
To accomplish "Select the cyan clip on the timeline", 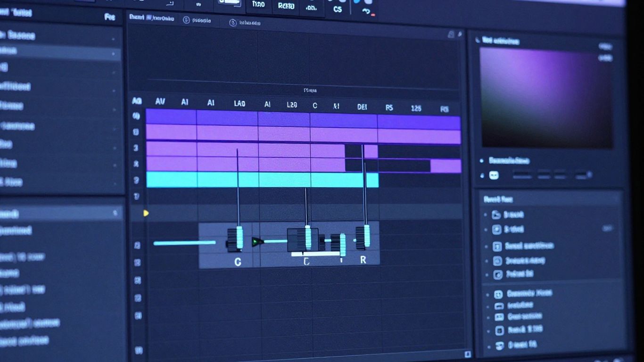I will tap(262, 180).
